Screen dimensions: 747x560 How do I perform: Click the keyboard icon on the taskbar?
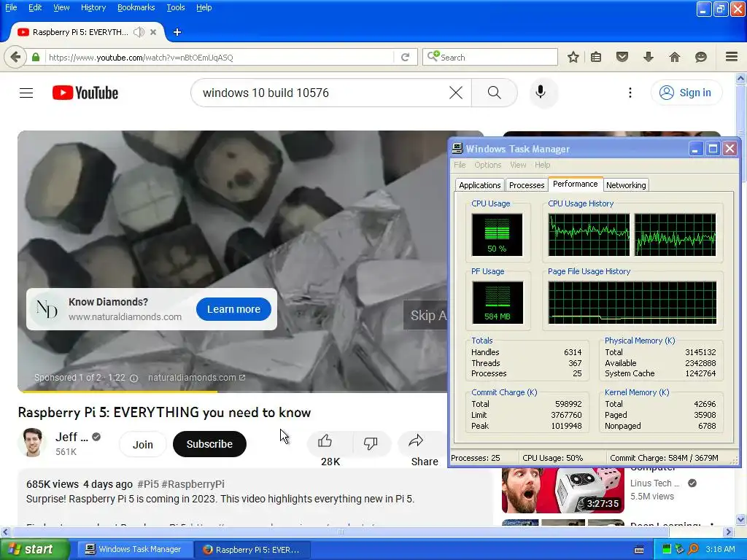point(639,550)
